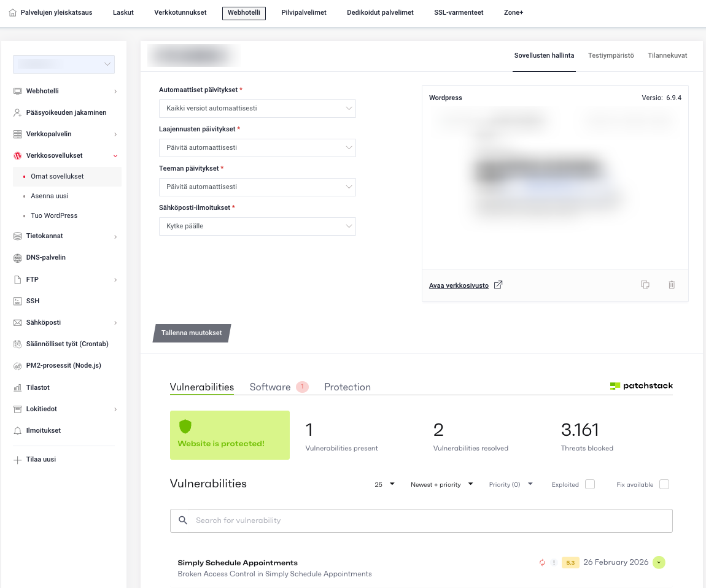The height and width of the screenshot is (588, 706).
Task: Open the Newest + priority sort dropdown
Action: (441, 484)
